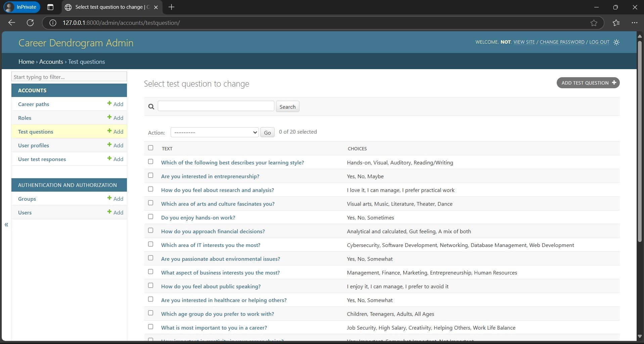
Task: Open the IT interests question link
Action: click(x=211, y=245)
